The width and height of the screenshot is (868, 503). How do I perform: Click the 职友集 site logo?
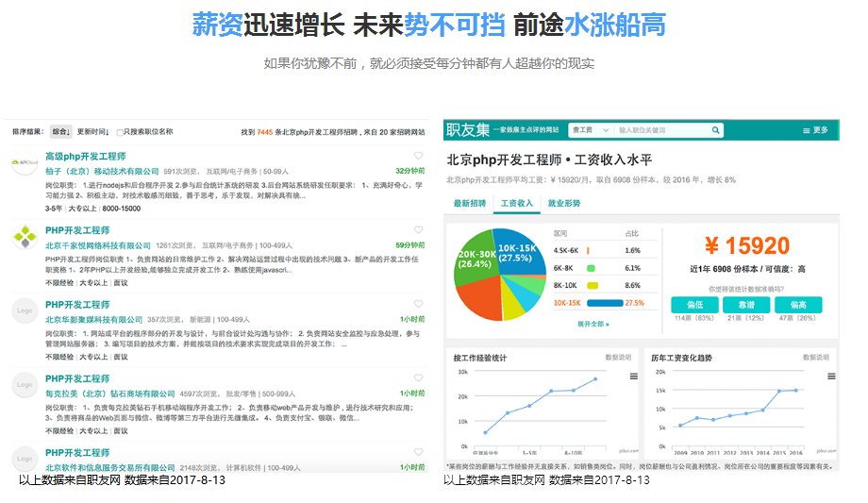tap(468, 129)
